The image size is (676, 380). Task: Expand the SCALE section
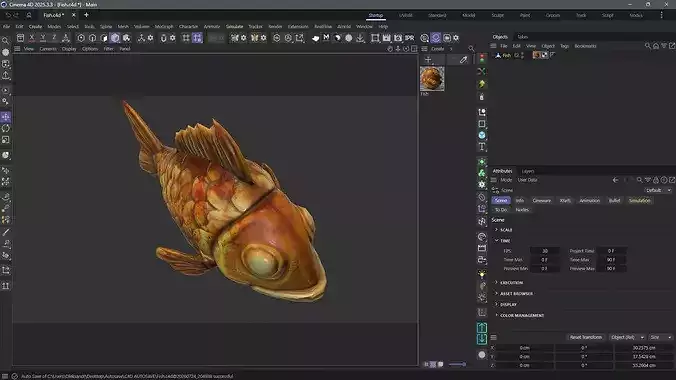(506, 230)
